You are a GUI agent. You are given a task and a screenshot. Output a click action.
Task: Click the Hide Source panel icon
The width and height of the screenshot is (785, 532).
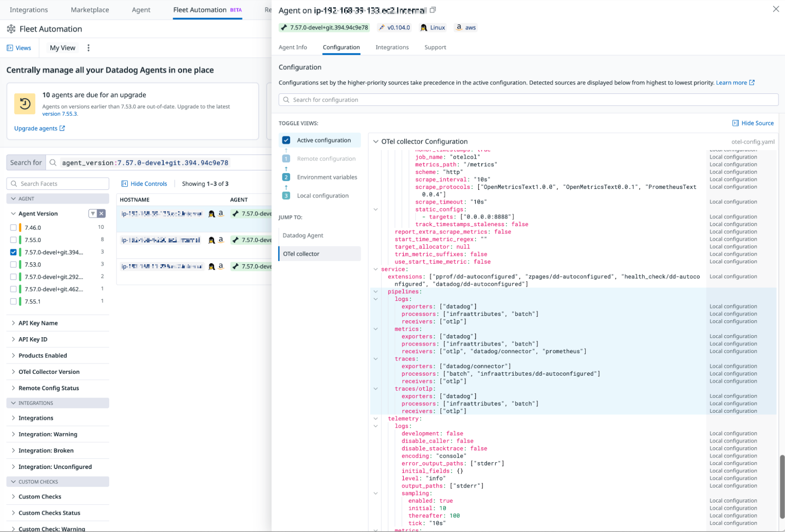point(735,123)
